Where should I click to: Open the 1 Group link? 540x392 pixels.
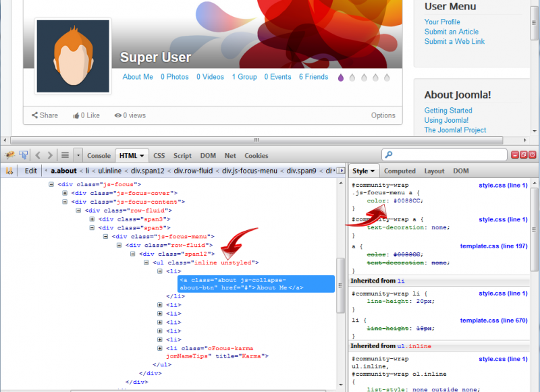[244, 77]
